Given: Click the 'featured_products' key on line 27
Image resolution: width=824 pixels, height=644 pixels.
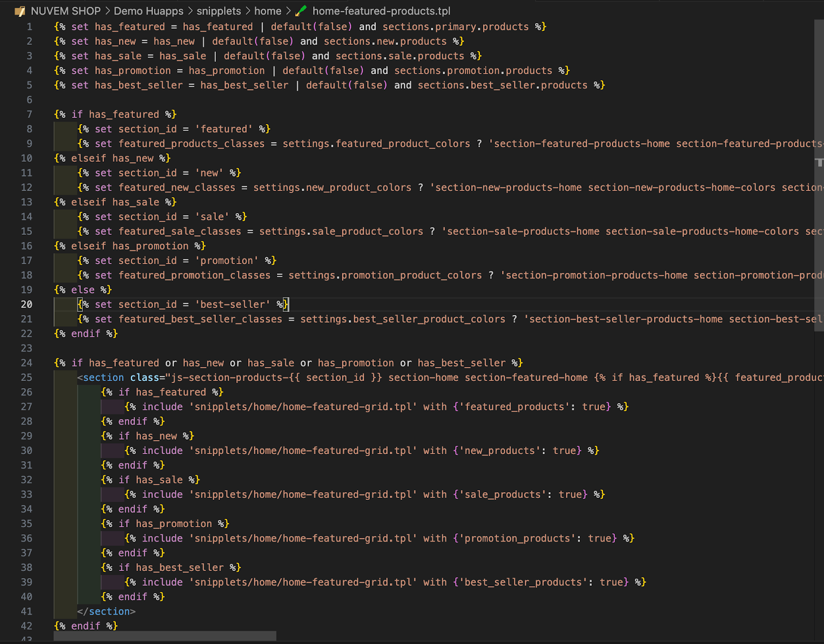Looking at the screenshot, I should tap(518, 407).
